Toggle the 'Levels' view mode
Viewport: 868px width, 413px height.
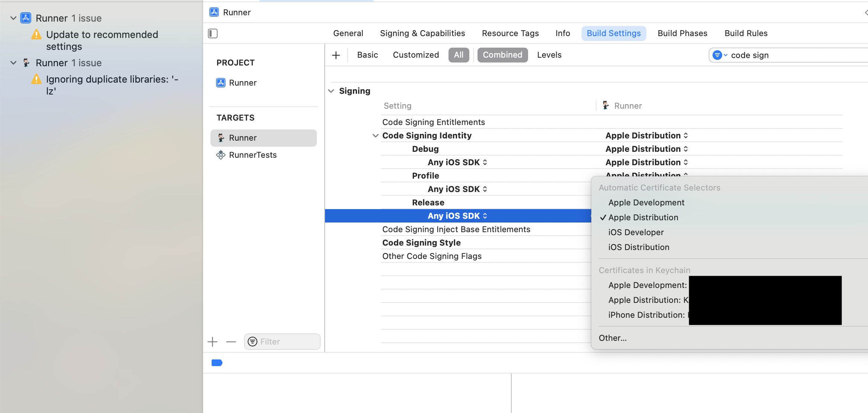coord(549,55)
